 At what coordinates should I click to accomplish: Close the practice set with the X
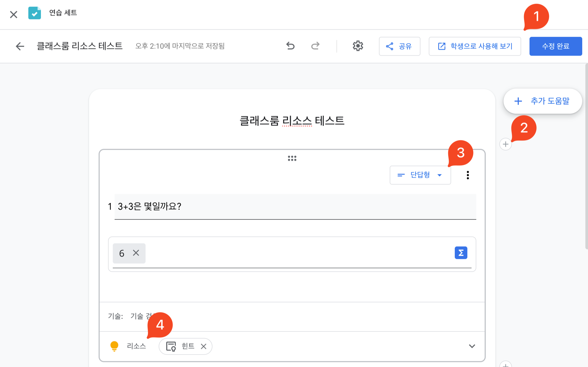(13, 14)
